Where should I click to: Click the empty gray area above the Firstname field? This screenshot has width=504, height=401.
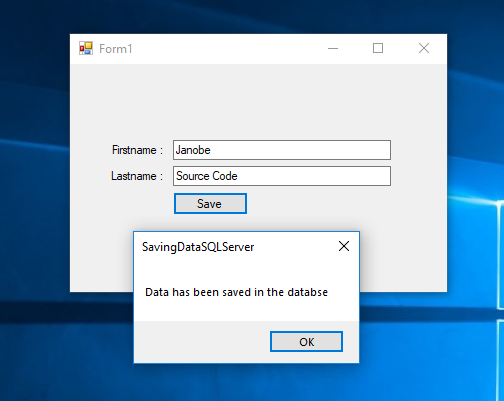[258, 102]
